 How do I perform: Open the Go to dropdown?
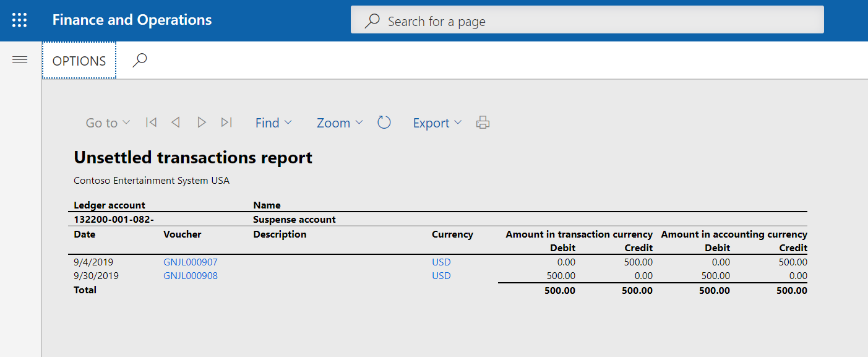tap(108, 123)
